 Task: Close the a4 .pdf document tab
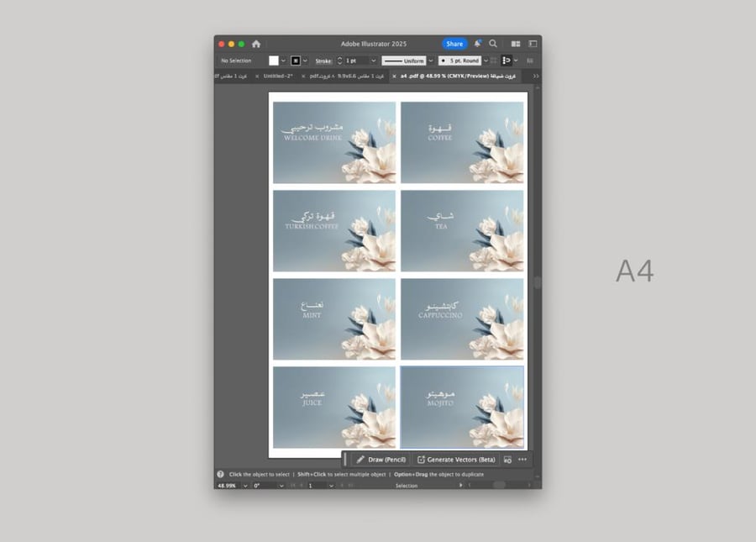pos(394,76)
